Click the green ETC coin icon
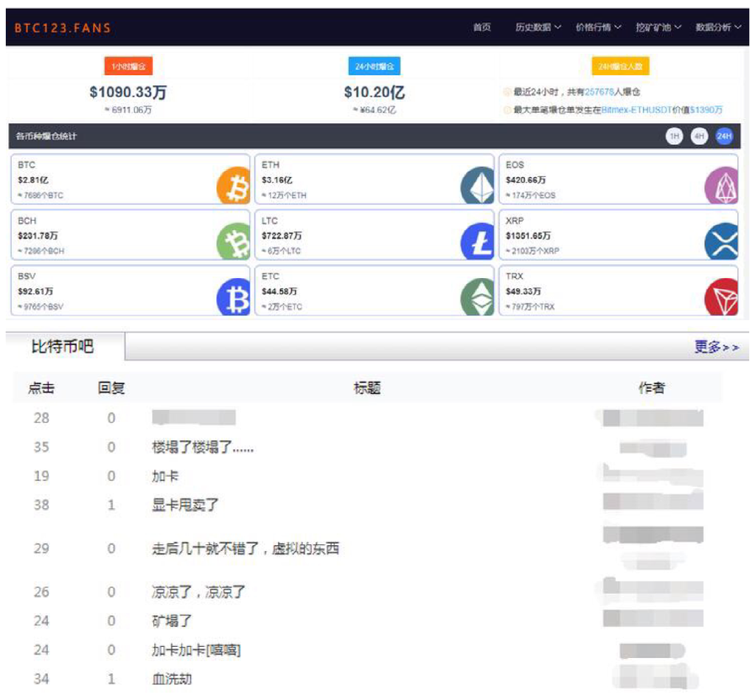This screenshot has width=755, height=700. 478,298
